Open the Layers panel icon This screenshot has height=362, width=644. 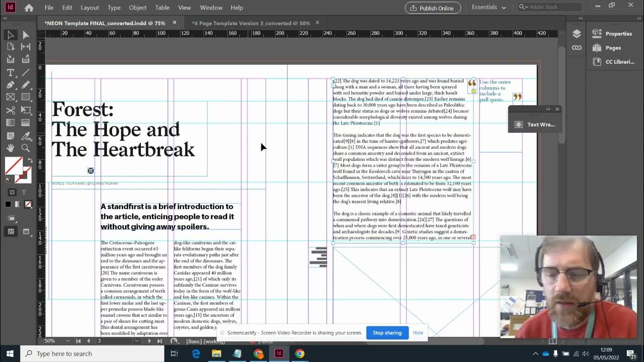coord(577,34)
